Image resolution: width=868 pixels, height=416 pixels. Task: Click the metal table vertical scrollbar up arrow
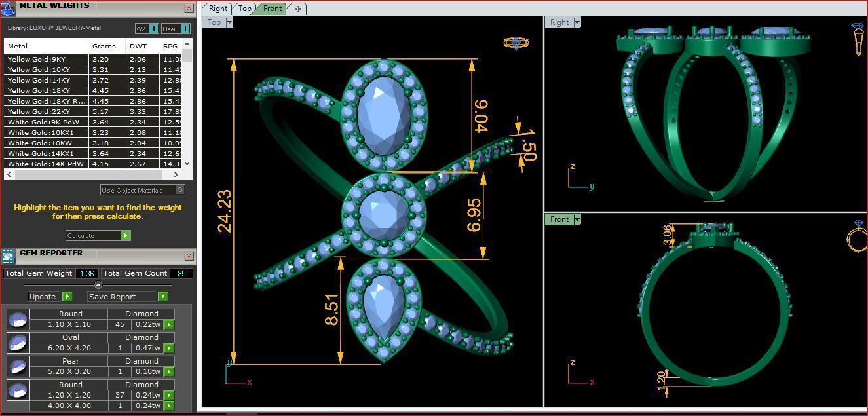(x=187, y=44)
